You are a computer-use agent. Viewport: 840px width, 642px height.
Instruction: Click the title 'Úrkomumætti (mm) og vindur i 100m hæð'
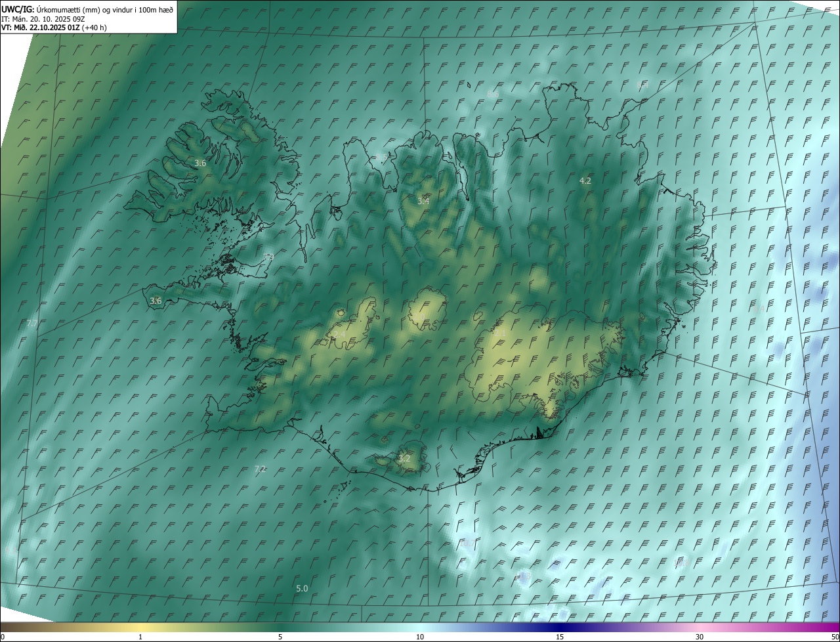pyautogui.click(x=105, y=10)
